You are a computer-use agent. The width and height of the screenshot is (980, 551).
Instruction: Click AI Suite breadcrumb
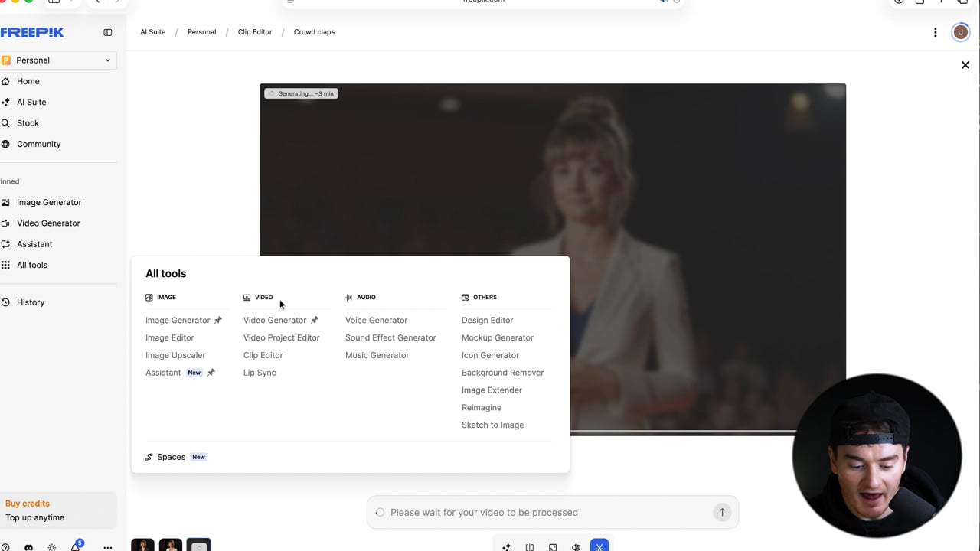153,32
